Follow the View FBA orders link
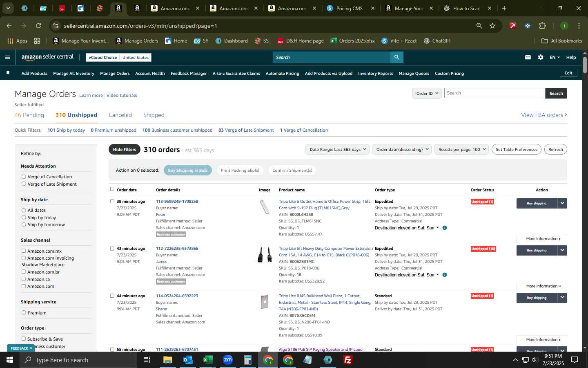Viewport: 588px width, 368px height. [x=544, y=115]
